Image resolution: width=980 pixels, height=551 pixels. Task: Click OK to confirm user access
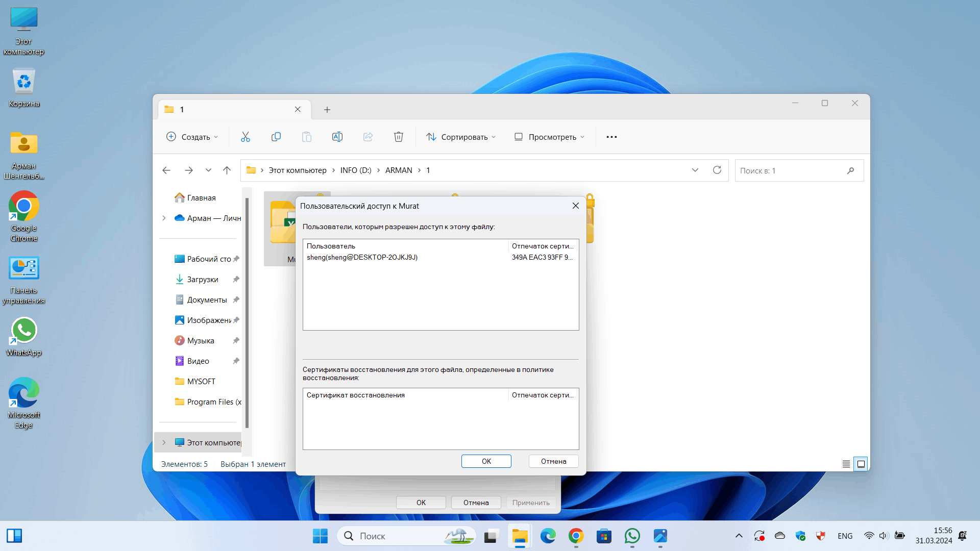click(x=486, y=460)
